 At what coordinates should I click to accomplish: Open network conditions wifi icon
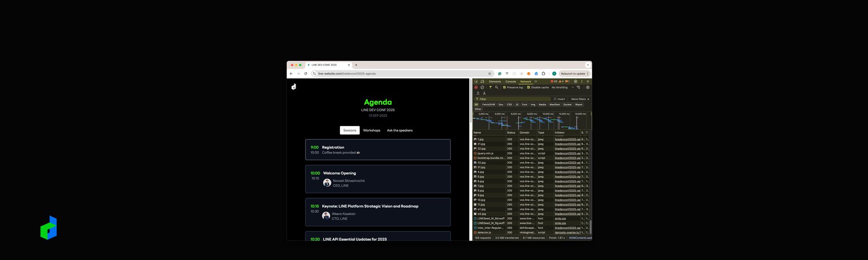(x=578, y=88)
